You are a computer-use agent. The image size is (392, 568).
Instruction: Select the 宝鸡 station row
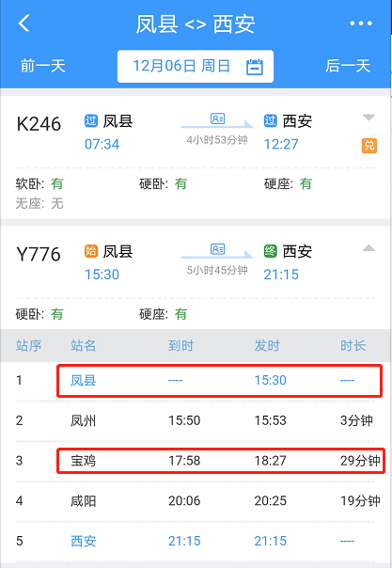coord(196,461)
